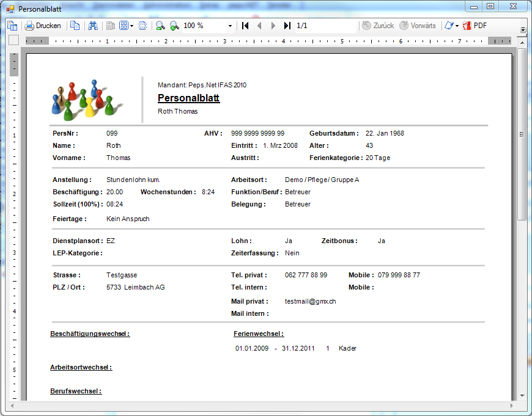Click the Vorwärts navigation button
This screenshot has width=532, height=416.
[x=418, y=26]
